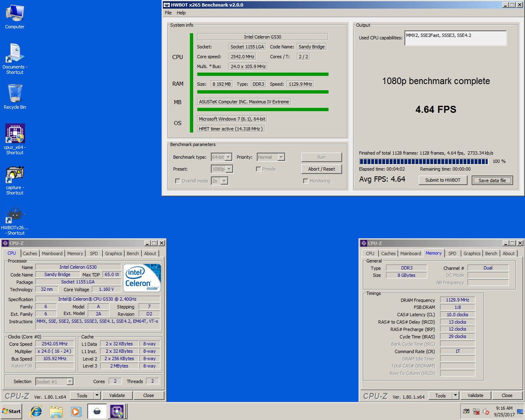Screen dimensions: 525x420
Task: Open the Help menu in HWBOT
Action: (181, 13)
